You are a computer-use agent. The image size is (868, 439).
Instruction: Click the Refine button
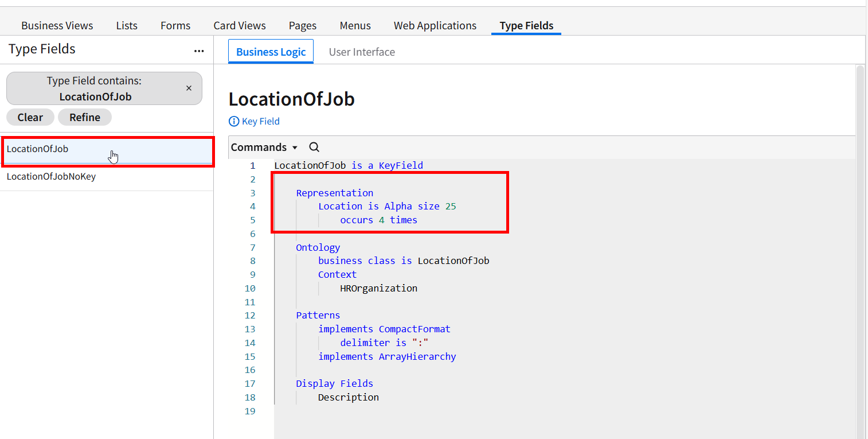tap(85, 118)
